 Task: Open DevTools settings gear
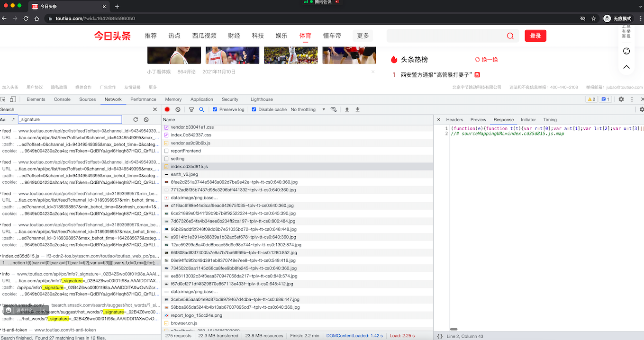click(621, 99)
